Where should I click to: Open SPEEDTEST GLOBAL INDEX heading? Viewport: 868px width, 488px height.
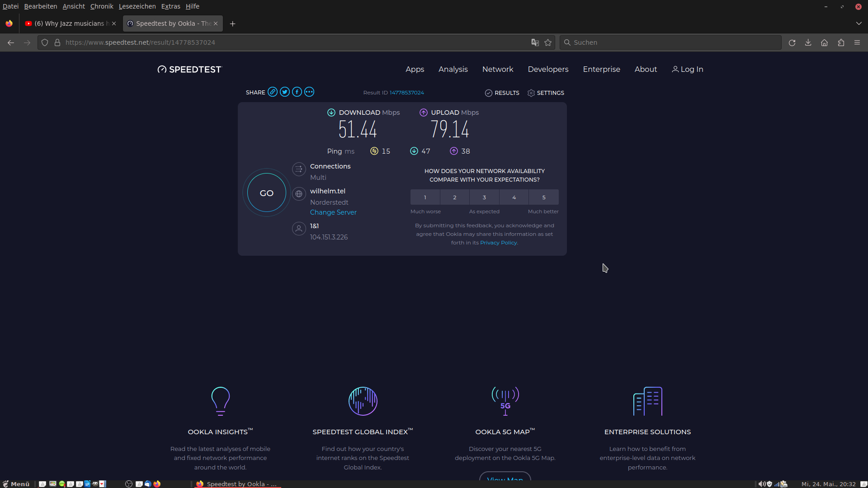[363, 432]
